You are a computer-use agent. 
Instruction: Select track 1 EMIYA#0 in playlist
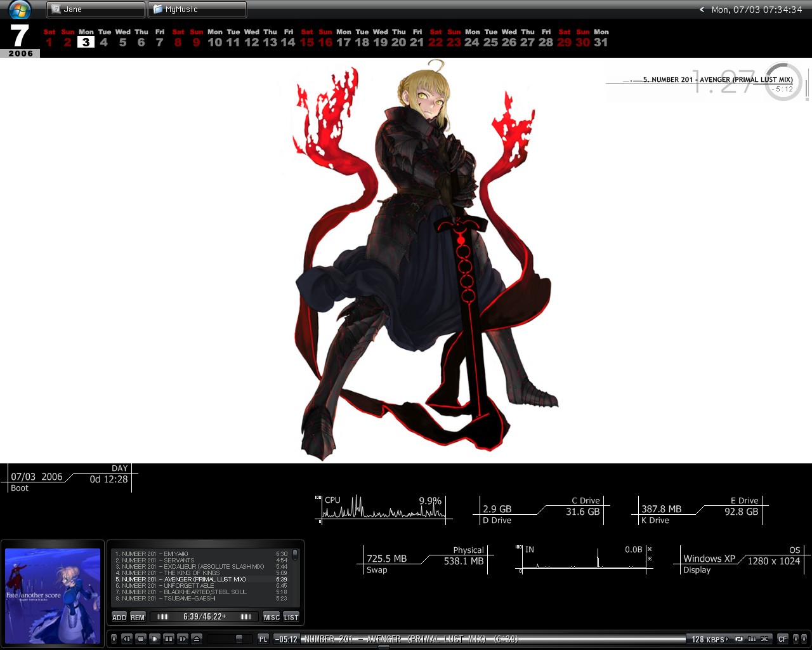(x=201, y=554)
